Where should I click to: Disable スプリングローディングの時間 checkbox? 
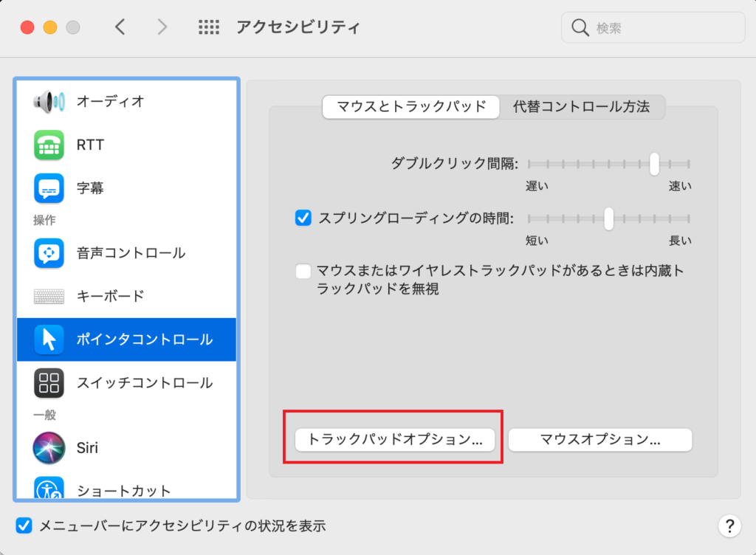pos(303,218)
